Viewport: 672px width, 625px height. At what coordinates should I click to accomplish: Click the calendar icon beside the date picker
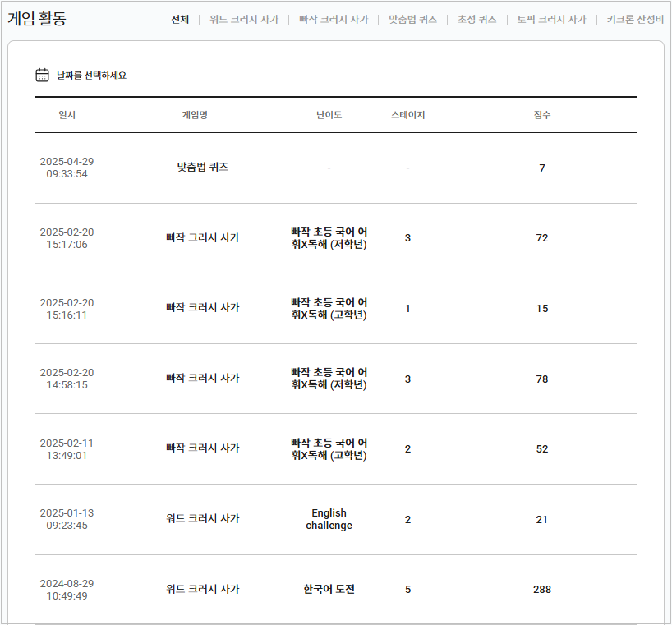[x=43, y=75]
